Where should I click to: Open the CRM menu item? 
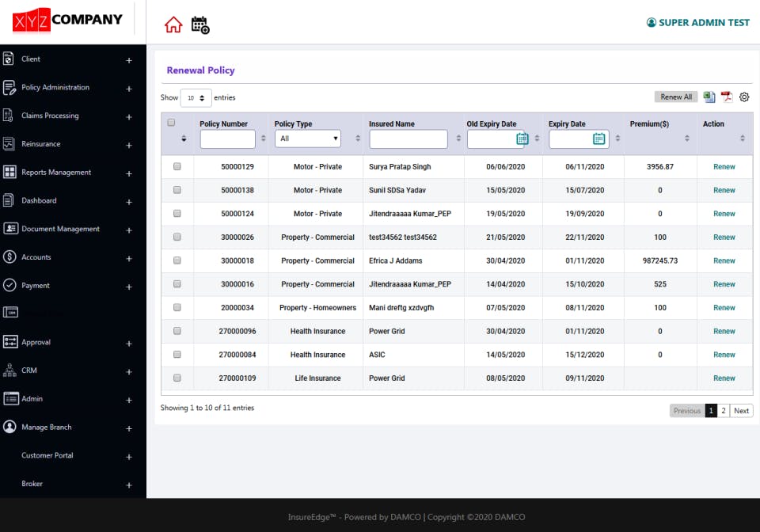click(29, 370)
